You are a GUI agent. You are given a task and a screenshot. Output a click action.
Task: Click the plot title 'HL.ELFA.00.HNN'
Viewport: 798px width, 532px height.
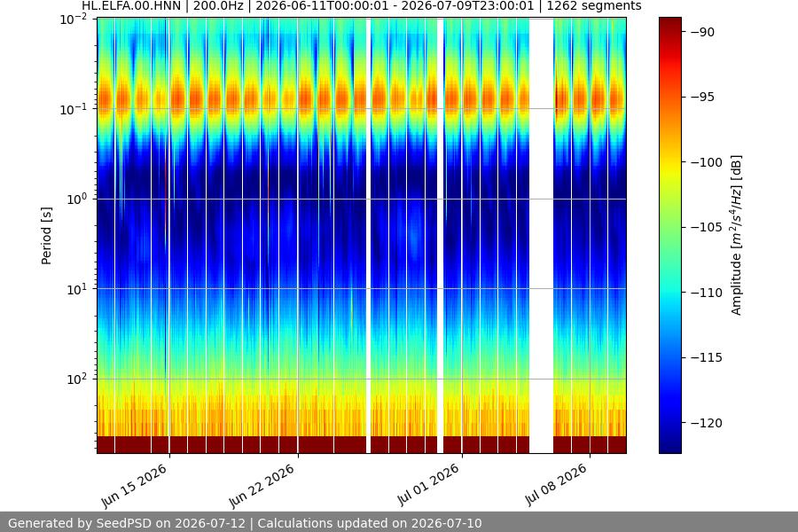[x=131, y=6]
